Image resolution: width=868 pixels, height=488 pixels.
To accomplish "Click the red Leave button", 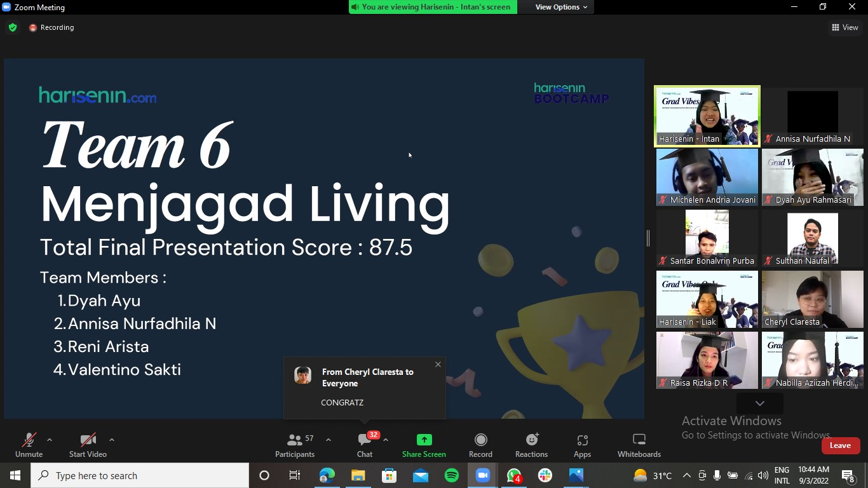I will click(840, 445).
